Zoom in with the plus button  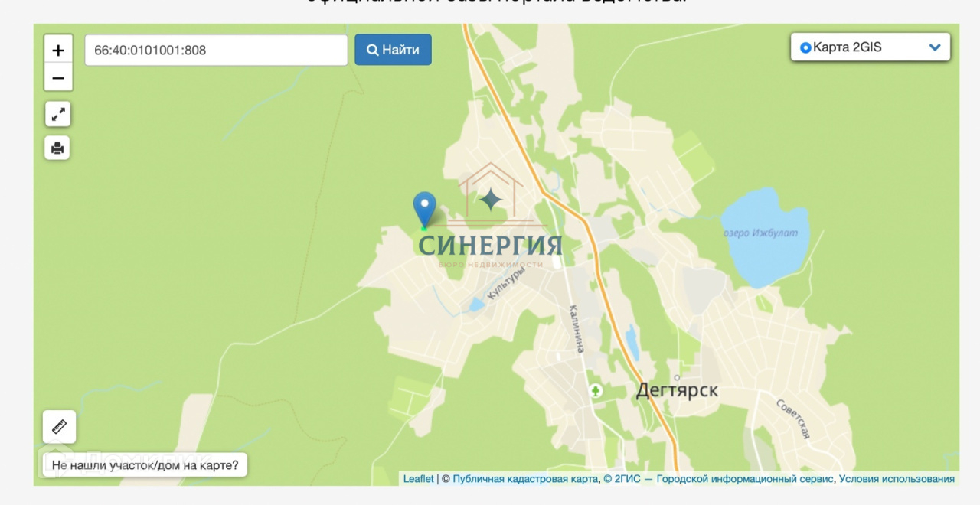[58, 50]
